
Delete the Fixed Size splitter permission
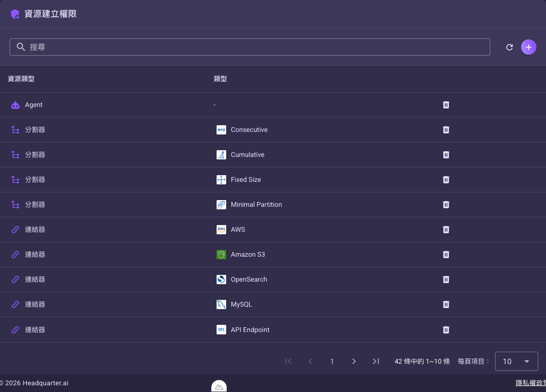click(x=446, y=179)
